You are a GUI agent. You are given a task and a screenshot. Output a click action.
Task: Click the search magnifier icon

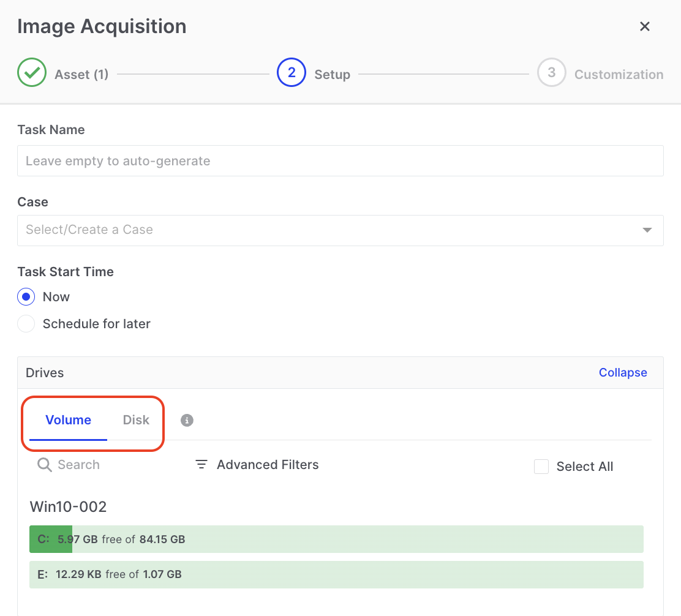click(44, 465)
